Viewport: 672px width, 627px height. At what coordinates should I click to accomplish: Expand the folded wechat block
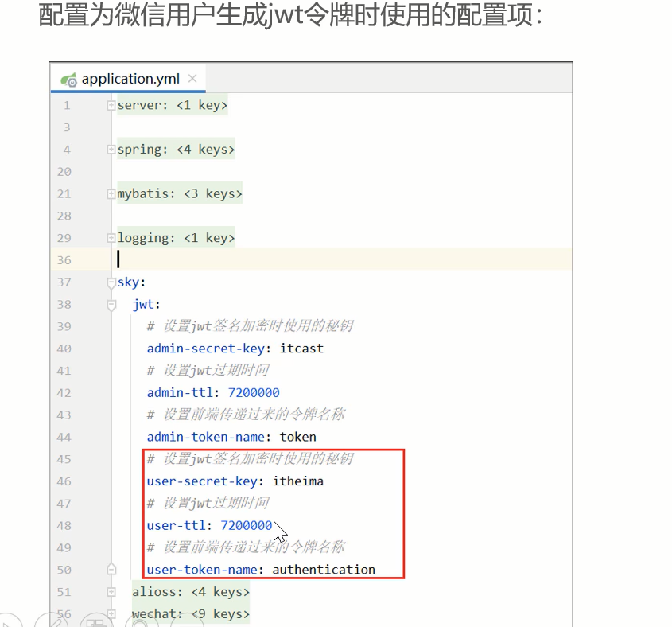click(111, 614)
